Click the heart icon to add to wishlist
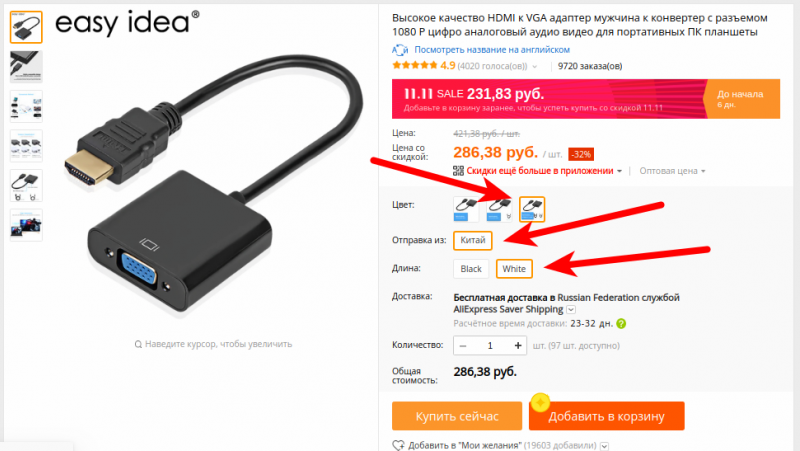 click(x=398, y=445)
